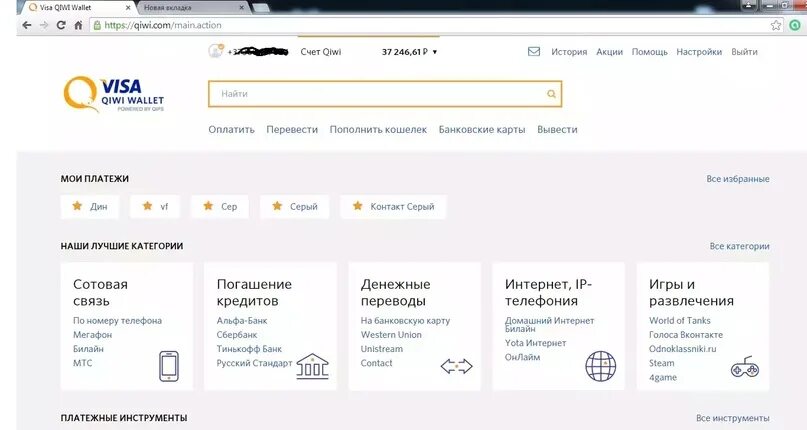Click the browser forward arrow

pos(44,25)
